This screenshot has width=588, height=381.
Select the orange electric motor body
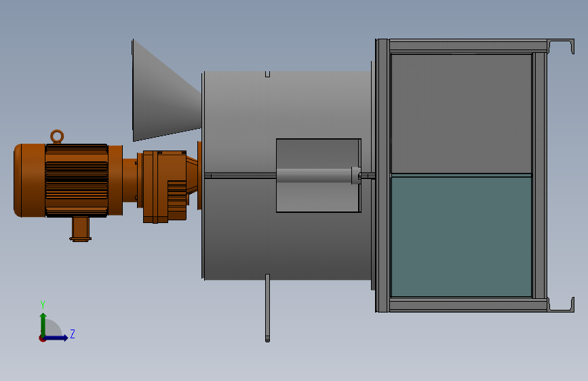click(x=68, y=180)
